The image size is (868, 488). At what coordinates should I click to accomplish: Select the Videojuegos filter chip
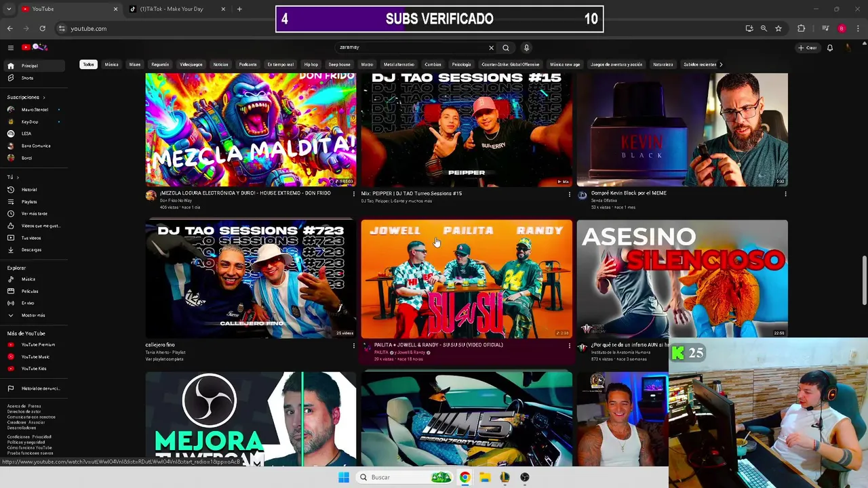pos(191,64)
